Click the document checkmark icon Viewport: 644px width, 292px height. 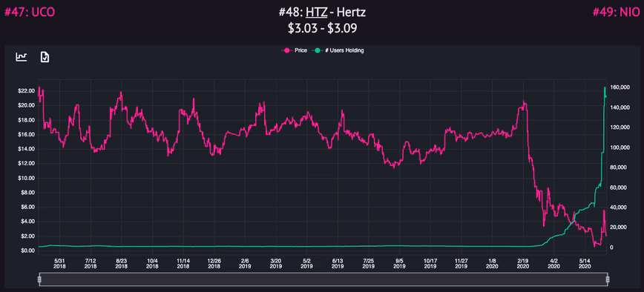point(45,57)
